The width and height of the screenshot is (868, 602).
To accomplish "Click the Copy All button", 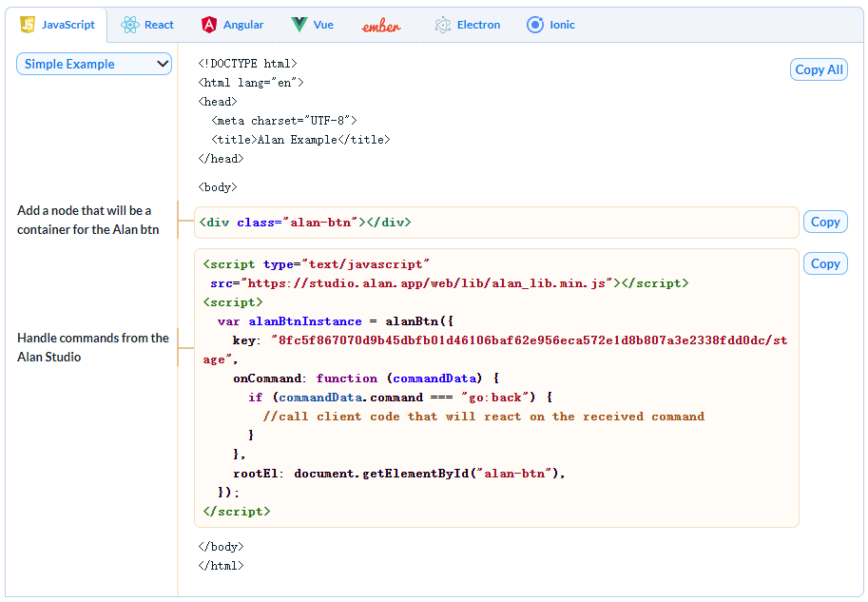I will coord(819,69).
